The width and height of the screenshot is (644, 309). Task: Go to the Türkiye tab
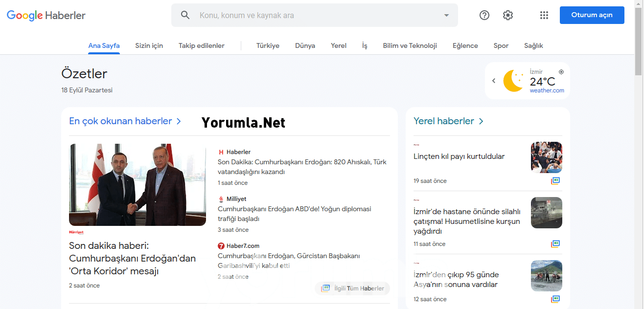(268, 45)
